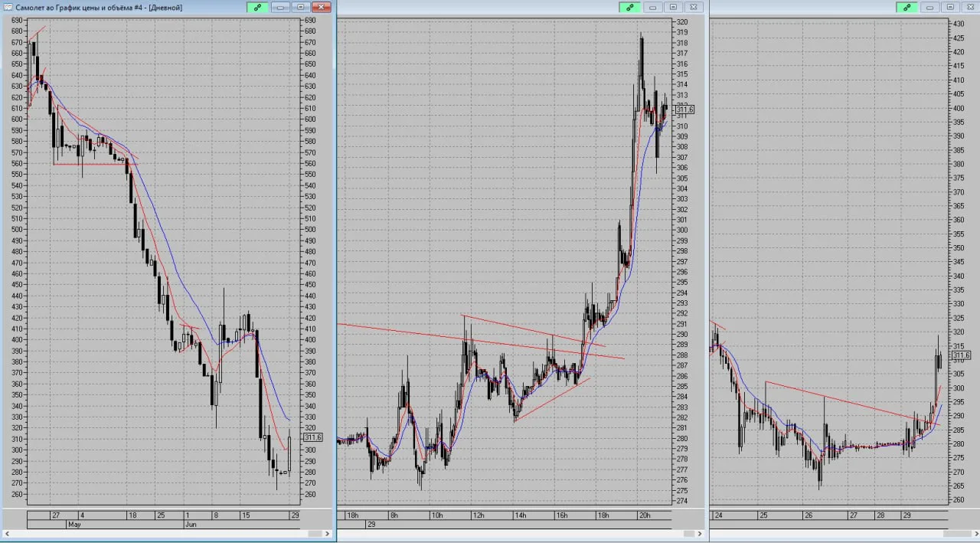Screen dimensions: 980x543
Task: Click the 311.6 price label on the middle chart
Action: [684, 110]
